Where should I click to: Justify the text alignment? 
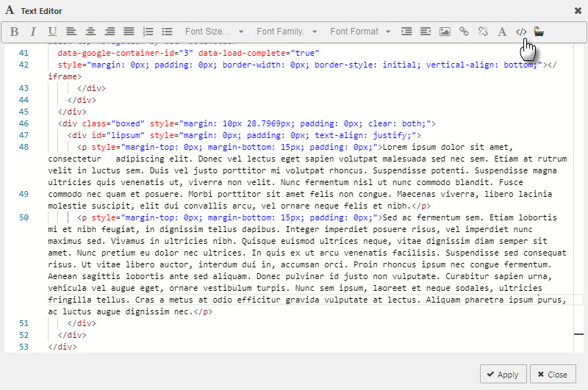tap(129, 32)
